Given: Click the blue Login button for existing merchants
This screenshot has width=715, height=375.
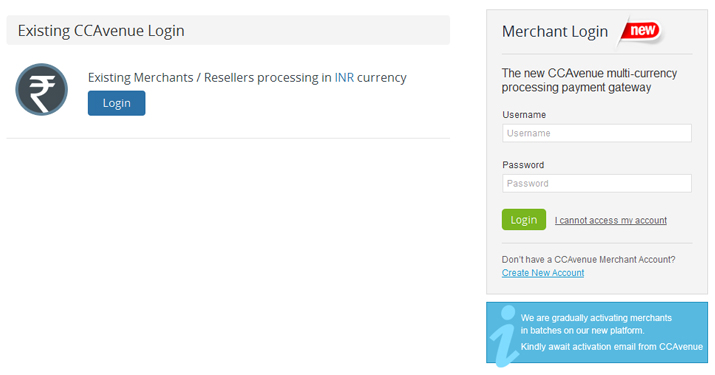Looking at the screenshot, I should point(117,103).
